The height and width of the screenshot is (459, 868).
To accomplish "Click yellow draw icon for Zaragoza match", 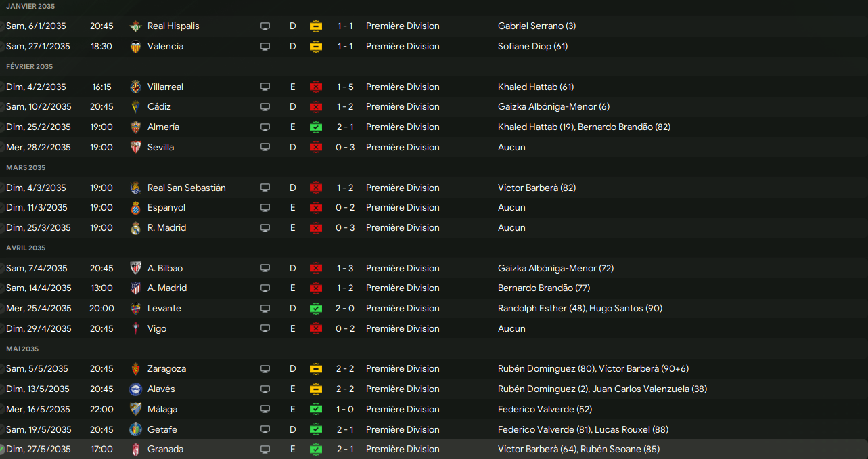I will click(315, 369).
